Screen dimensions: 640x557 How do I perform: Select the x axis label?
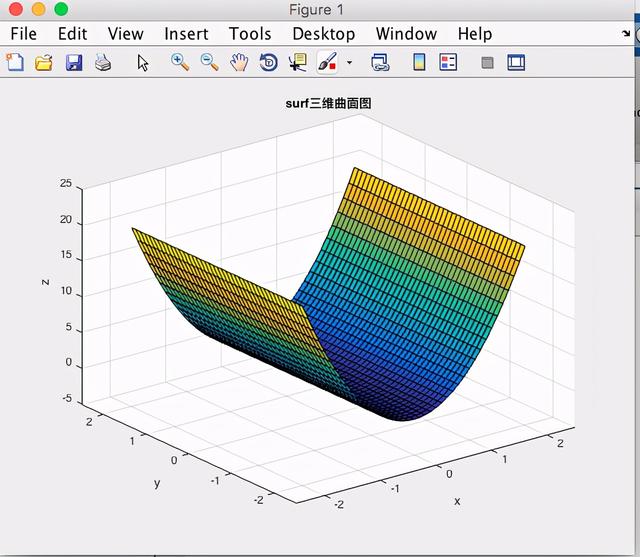tap(457, 501)
